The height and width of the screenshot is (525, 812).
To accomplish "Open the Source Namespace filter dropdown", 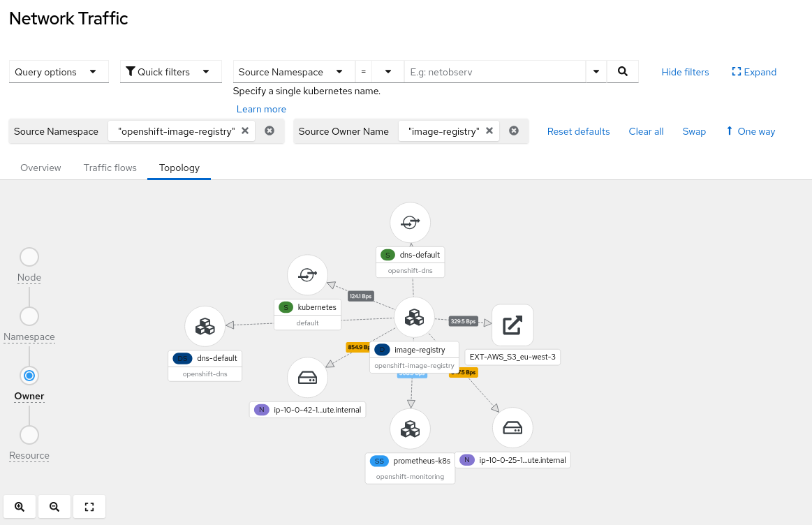I will tap(291, 72).
